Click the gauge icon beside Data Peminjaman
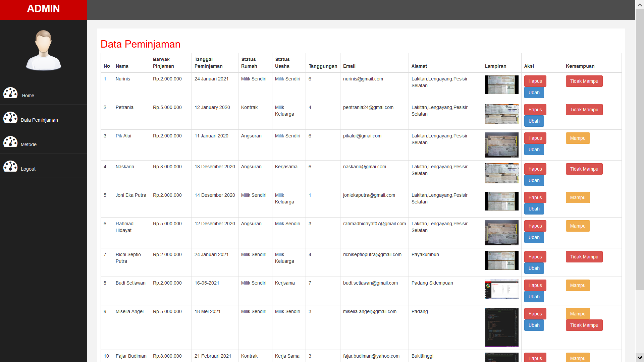 [x=10, y=117]
